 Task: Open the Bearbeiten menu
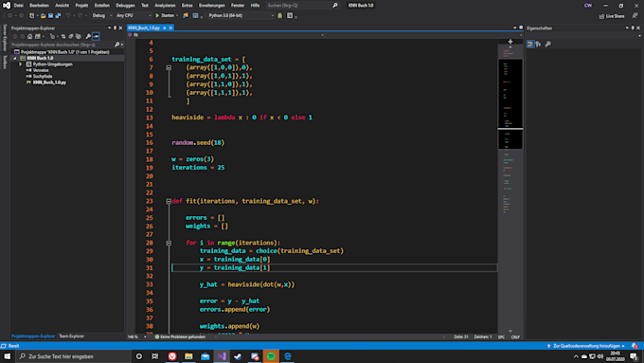[39, 6]
